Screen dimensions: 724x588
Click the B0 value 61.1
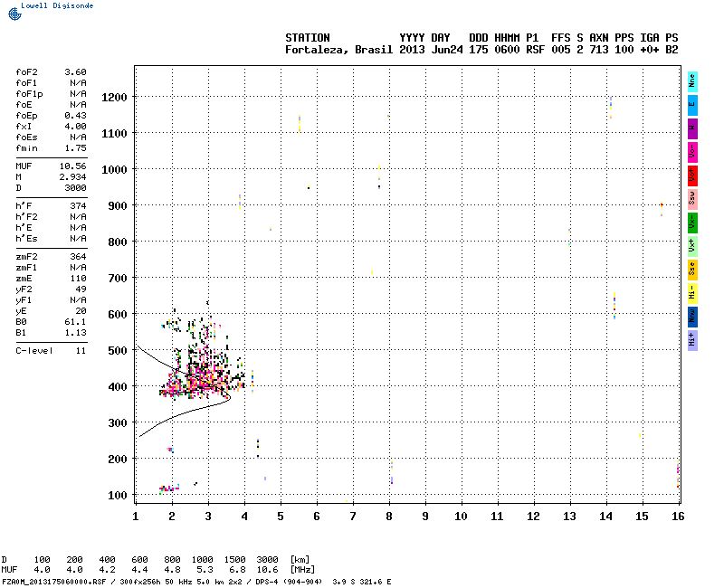tap(75, 322)
